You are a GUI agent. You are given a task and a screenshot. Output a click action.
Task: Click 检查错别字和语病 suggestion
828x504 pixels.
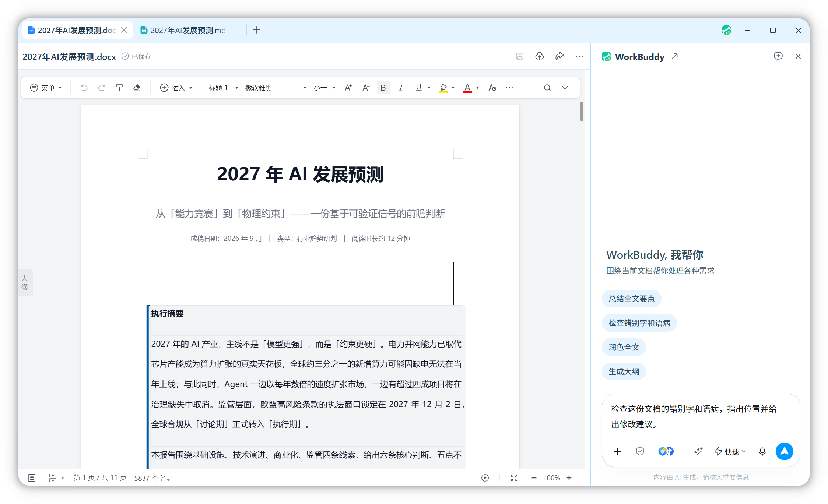tap(639, 323)
